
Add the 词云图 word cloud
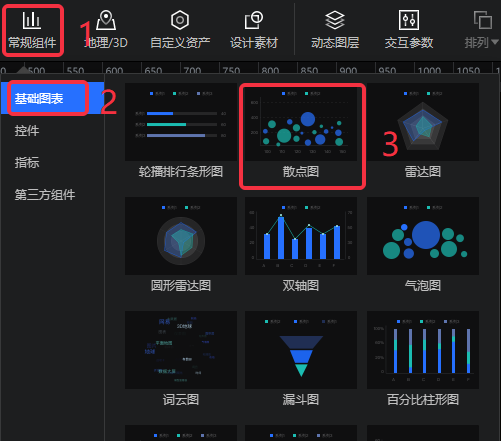click(181, 350)
